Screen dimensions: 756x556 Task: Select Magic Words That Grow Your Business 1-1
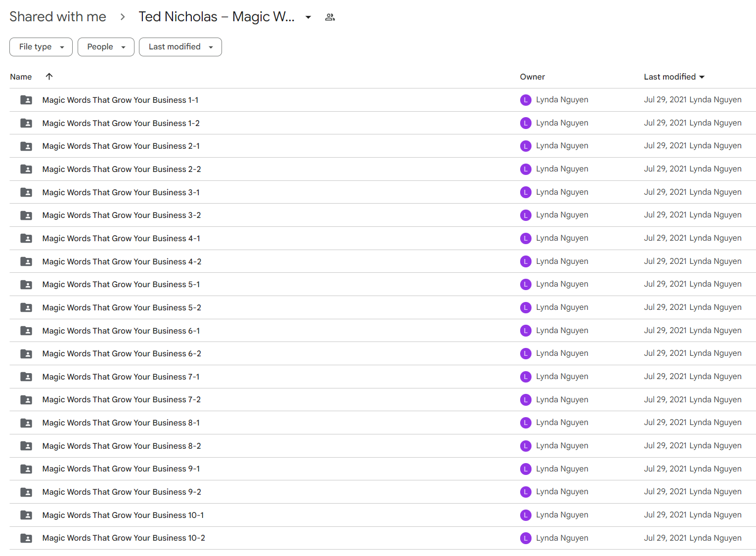click(120, 100)
